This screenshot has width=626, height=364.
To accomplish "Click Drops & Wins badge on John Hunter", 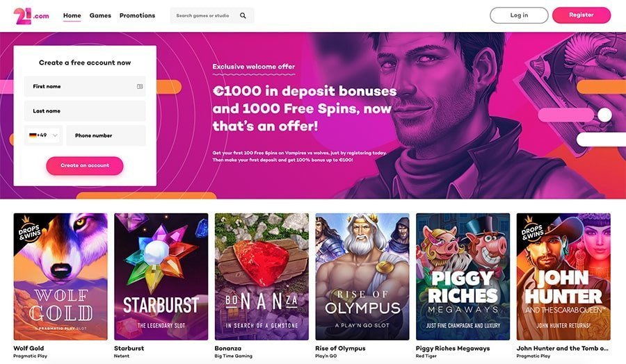I will coord(532,229).
